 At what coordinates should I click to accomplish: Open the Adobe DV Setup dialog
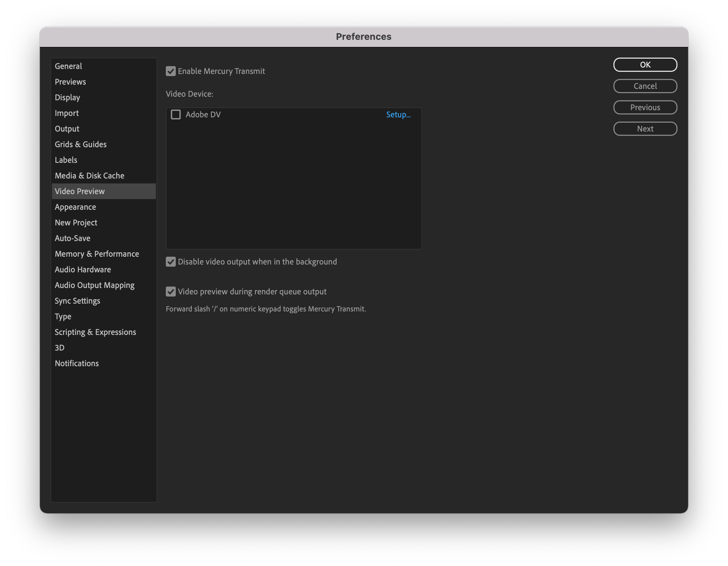(x=399, y=114)
